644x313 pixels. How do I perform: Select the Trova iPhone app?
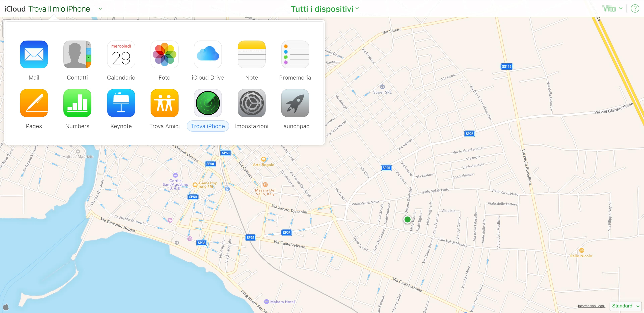point(208,103)
